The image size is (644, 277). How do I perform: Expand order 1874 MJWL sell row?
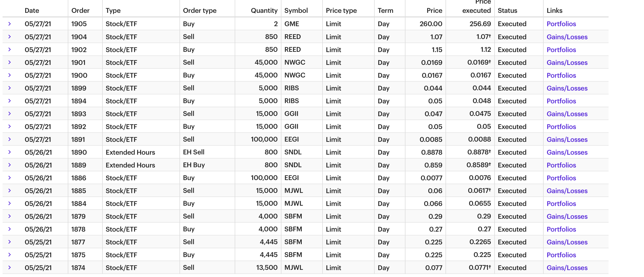tap(10, 268)
